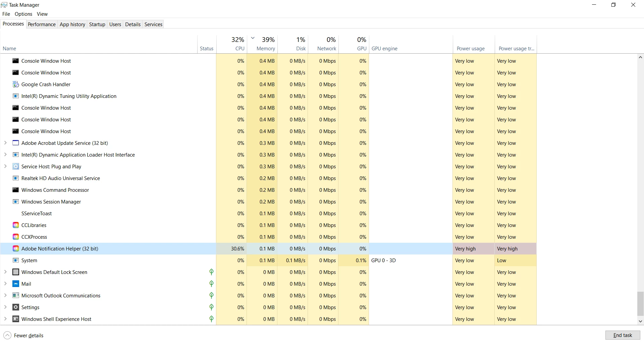
Task: Click the Windows Shell Experience Host icon
Action: (x=15, y=319)
